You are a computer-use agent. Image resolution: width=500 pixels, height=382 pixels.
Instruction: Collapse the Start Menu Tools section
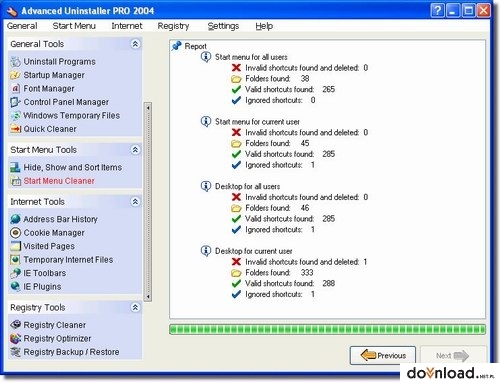[135, 150]
